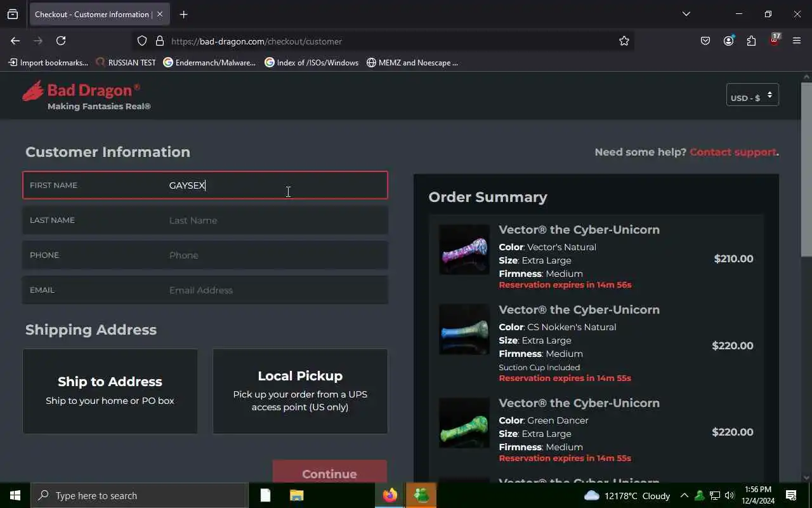Image resolution: width=812 pixels, height=508 pixels.
Task: Open the blank document taskbar icon
Action: (x=265, y=495)
